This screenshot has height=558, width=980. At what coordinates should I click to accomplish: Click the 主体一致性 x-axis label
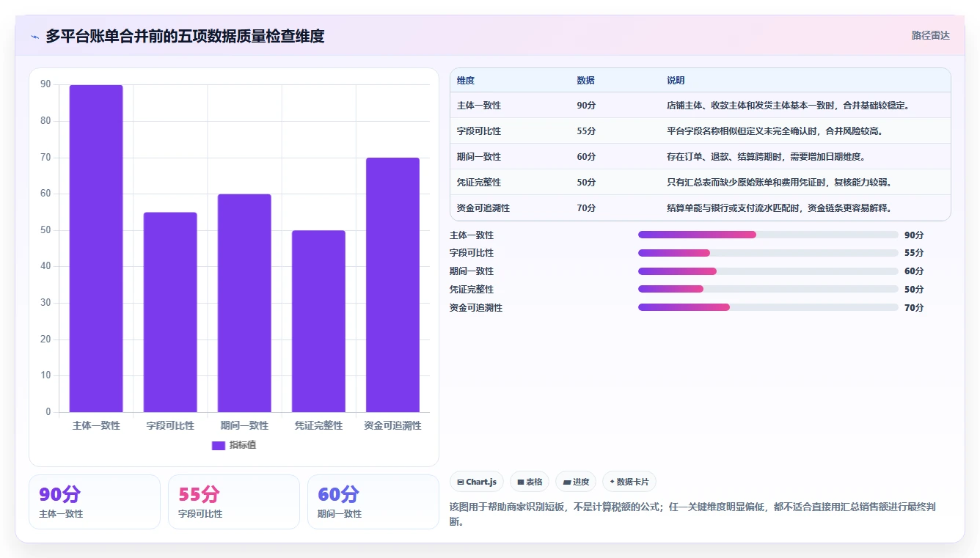click(96, 425)
